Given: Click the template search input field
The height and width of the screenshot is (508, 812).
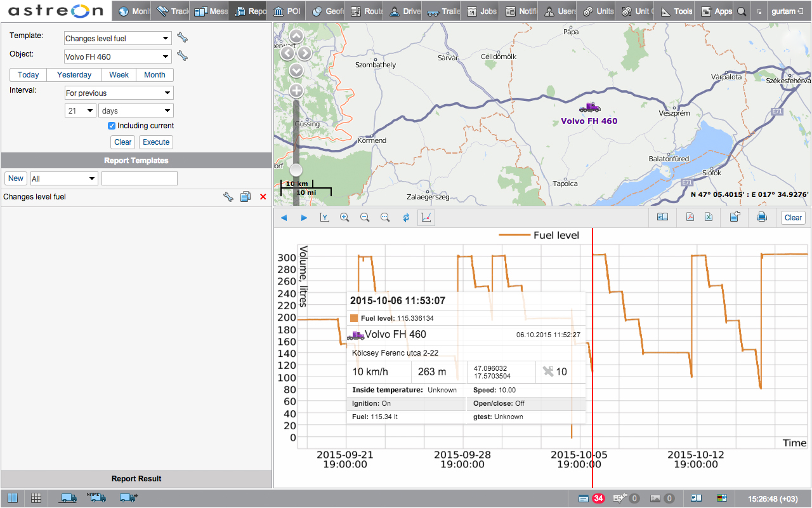Looking at the screenshot, I should coord(140,178).
